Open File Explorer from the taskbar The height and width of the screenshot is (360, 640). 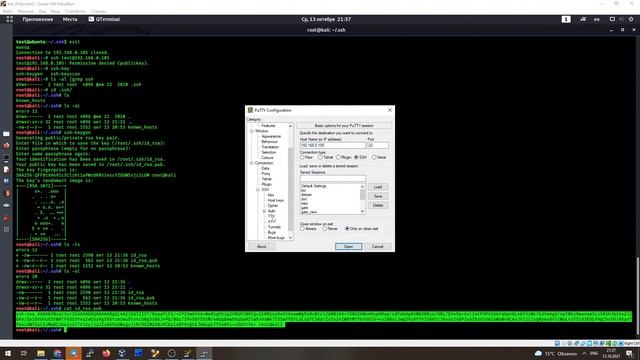(x=41, y=353)
